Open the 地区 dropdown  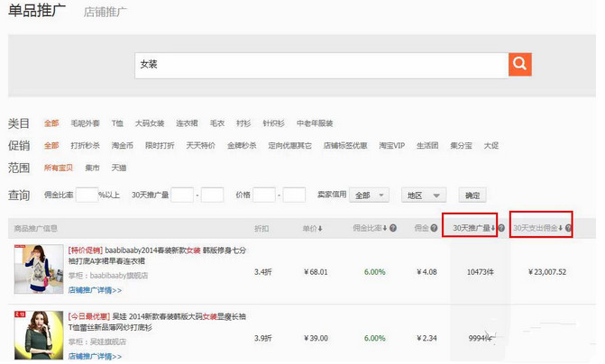(424, 196)
